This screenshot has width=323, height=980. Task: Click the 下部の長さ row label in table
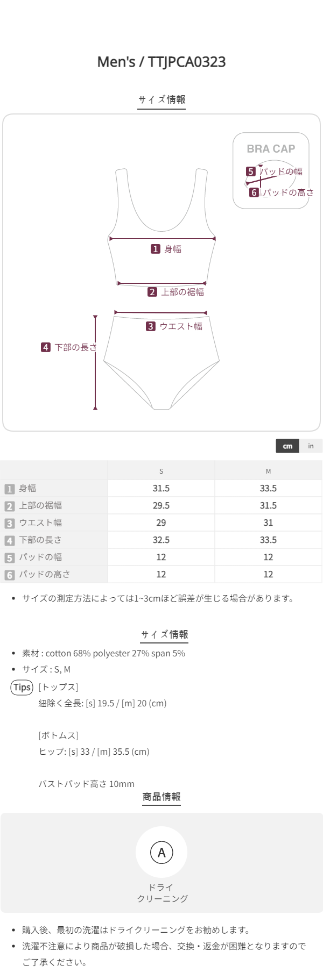pyautogui.click(x=40, y=540)
